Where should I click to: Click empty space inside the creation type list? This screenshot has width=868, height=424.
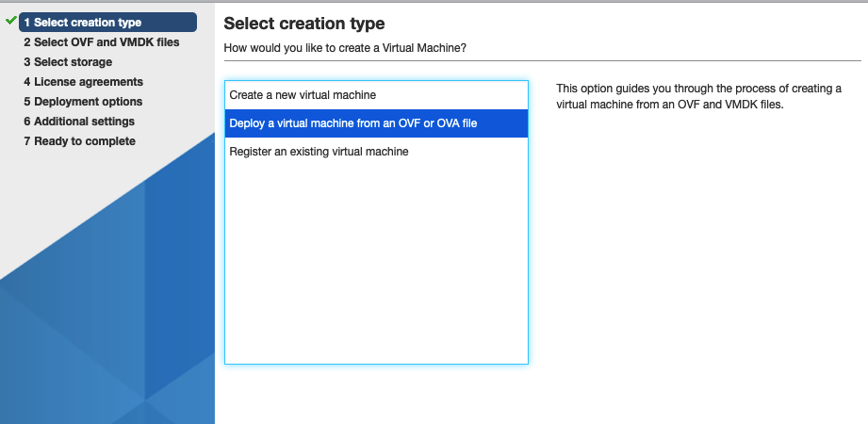click(x=376, y=264)
